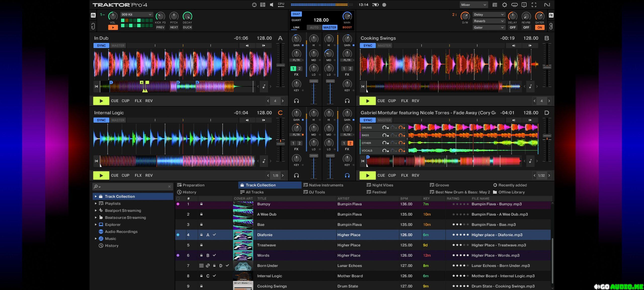Toggle AUTO master clock mode
644x290 pixels.
click(314, 27)
